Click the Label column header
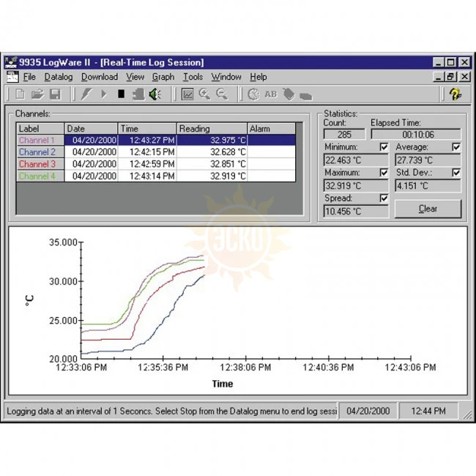Image resolution: width=476 pixels, height=476 pixels. pos(40,129)
